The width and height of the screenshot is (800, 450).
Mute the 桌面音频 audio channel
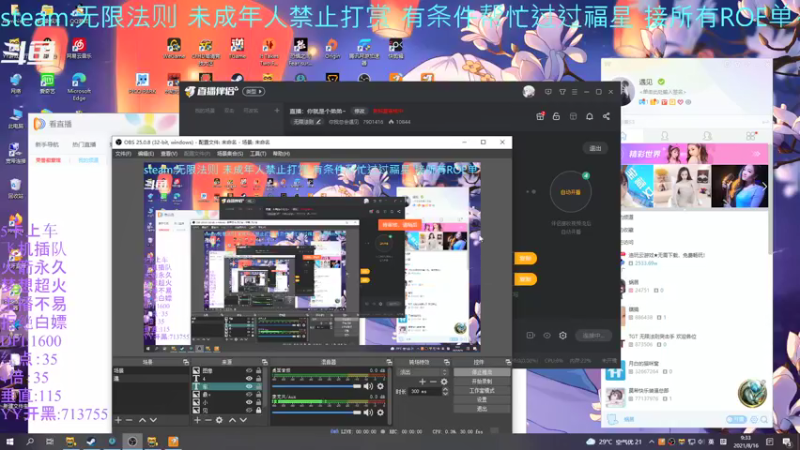pyautogui.click(x=368, y=386)
